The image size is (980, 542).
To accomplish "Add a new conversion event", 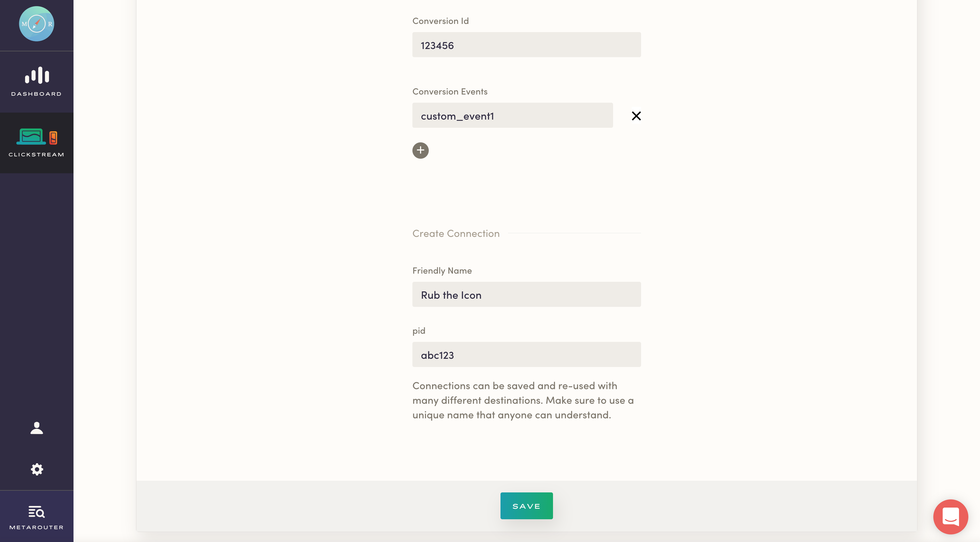I will click(x=420, y=150).
